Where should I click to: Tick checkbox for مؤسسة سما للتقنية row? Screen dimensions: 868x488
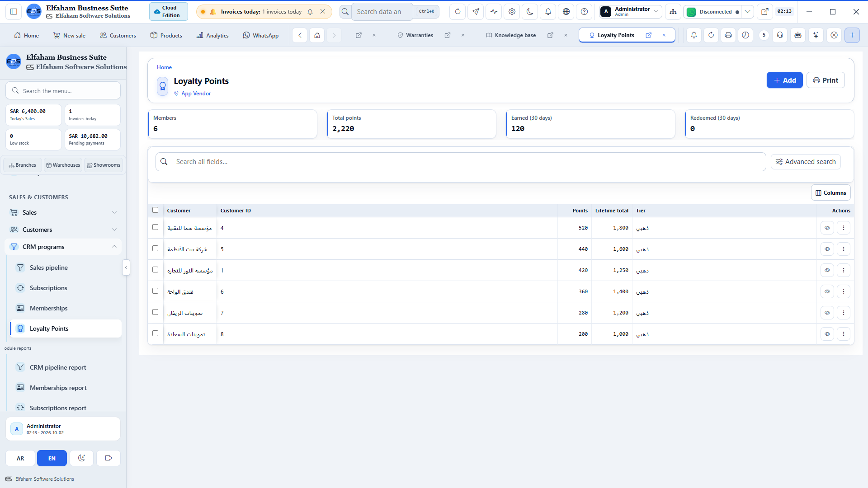coord(156,227)
